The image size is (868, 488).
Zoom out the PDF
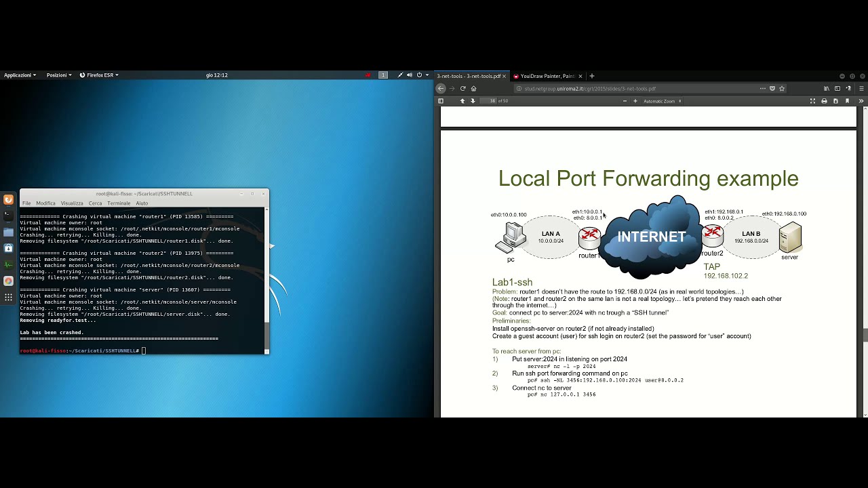pyautogui.click(x=625, y=101)
